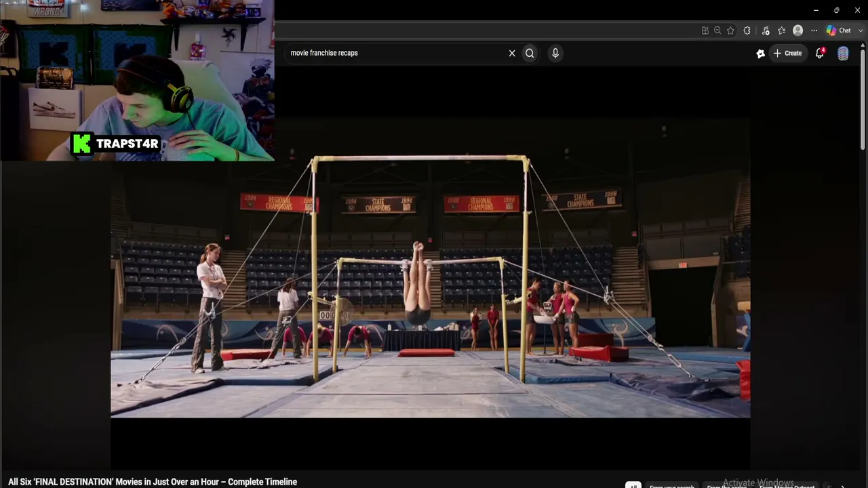Restore down the browser window
The height and width of the screenshot is (488, 868).
[x=837, y=10]
